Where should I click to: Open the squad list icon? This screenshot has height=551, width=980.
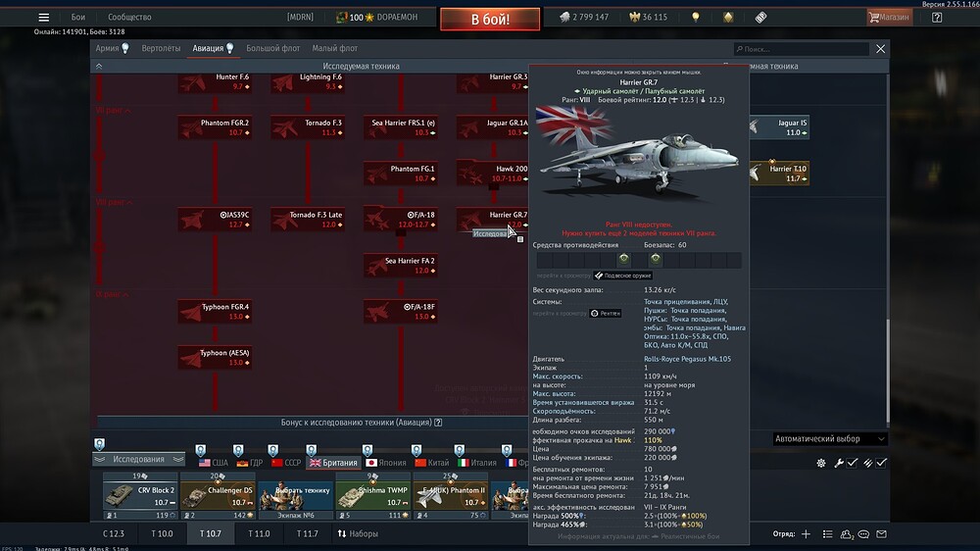pos(827,534)
